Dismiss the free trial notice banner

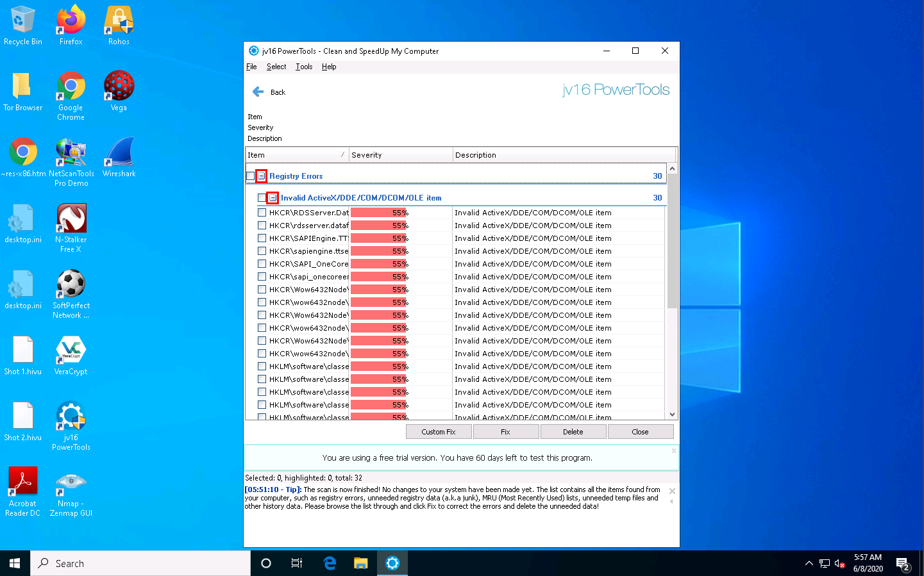pyautogui.click(x=674, y=450)
